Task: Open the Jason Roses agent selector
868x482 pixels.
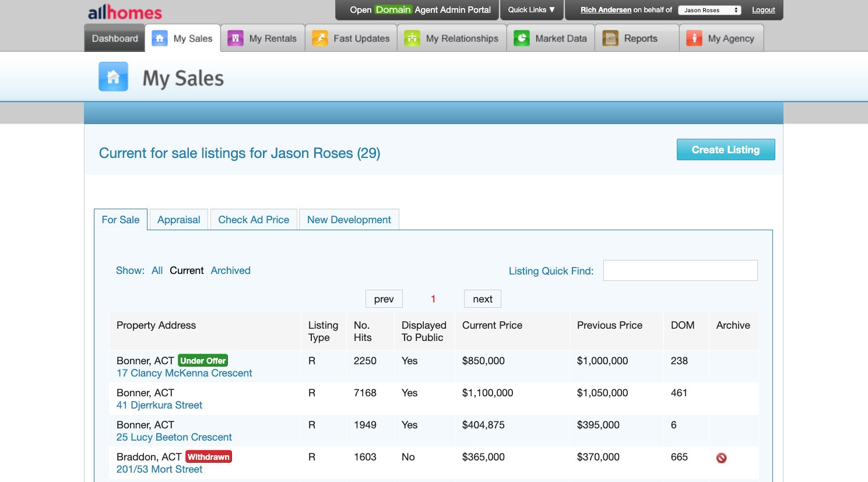Action: pyautogui.click(x=709, y=10)
